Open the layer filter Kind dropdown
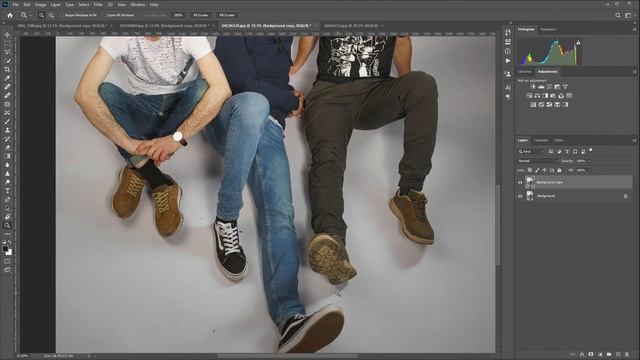 531,151
